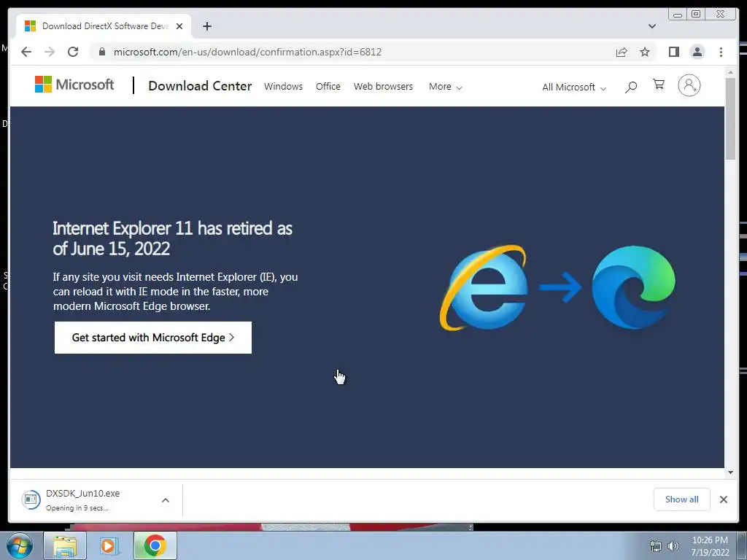The image size is (747, 560).
Task: Click the page scrollbar down arrow
Action: (730, 472)
